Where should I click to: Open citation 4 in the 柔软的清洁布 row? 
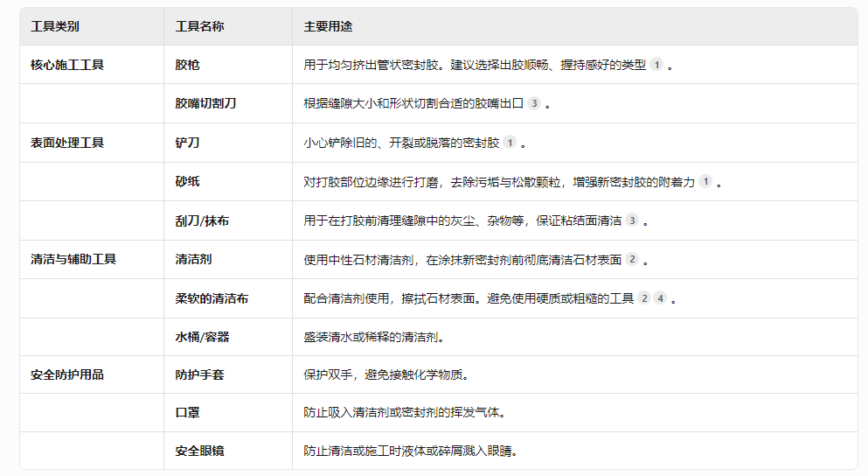tap(660, 298)
